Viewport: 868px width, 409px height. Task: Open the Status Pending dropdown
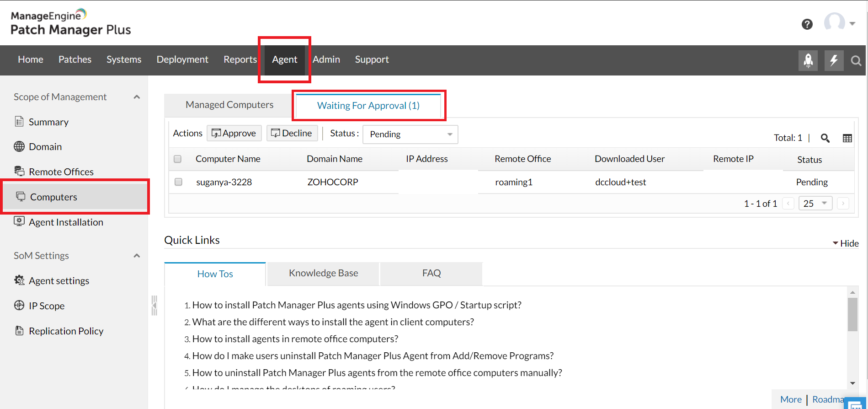click(x=410, y=134)
